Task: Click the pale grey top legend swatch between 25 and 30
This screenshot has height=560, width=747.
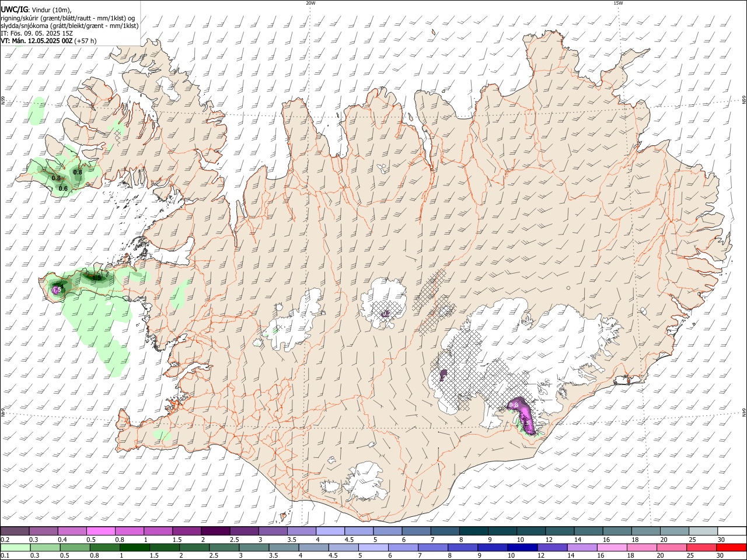Action: [x=702, y=531]
